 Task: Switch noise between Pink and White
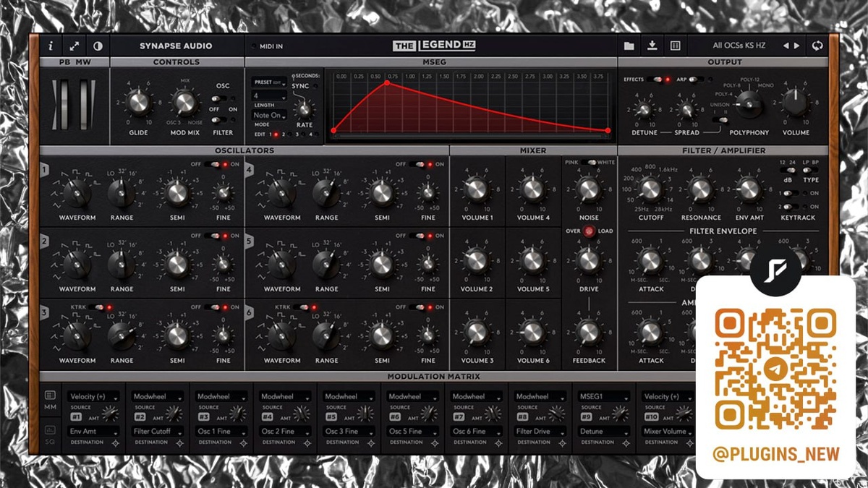(588, 163)
